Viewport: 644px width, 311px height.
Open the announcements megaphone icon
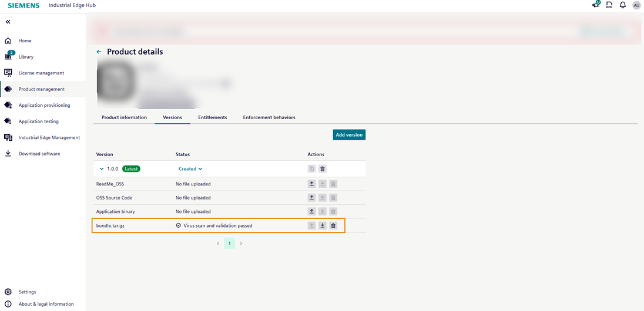click(596, 5)
